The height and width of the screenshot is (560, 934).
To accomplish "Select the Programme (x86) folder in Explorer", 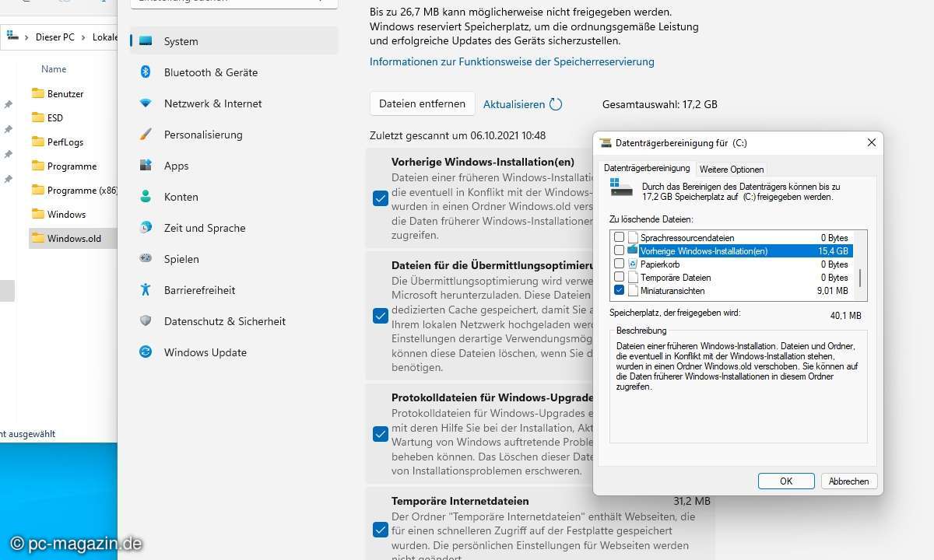I will (72, 190).
